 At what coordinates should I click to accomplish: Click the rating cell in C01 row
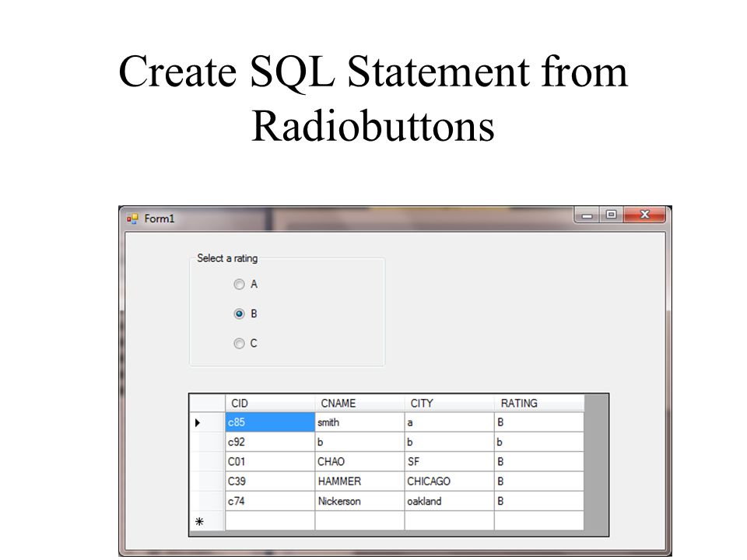coord(539,462)
